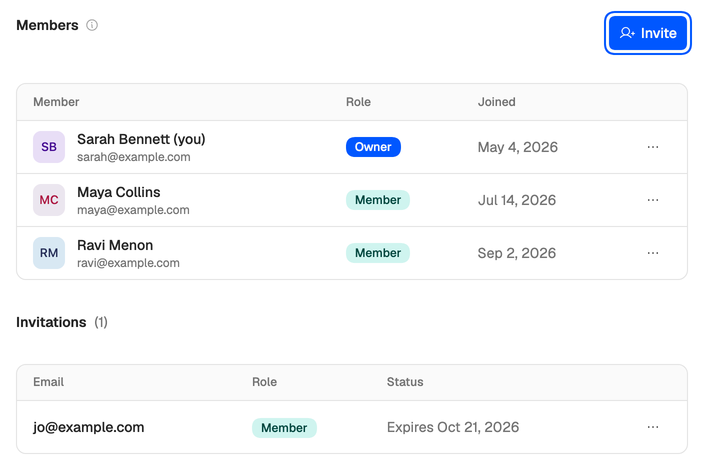Click the name Ravi Menon
The width and height of the screenshot is (704, 470).
pos(115,245)
